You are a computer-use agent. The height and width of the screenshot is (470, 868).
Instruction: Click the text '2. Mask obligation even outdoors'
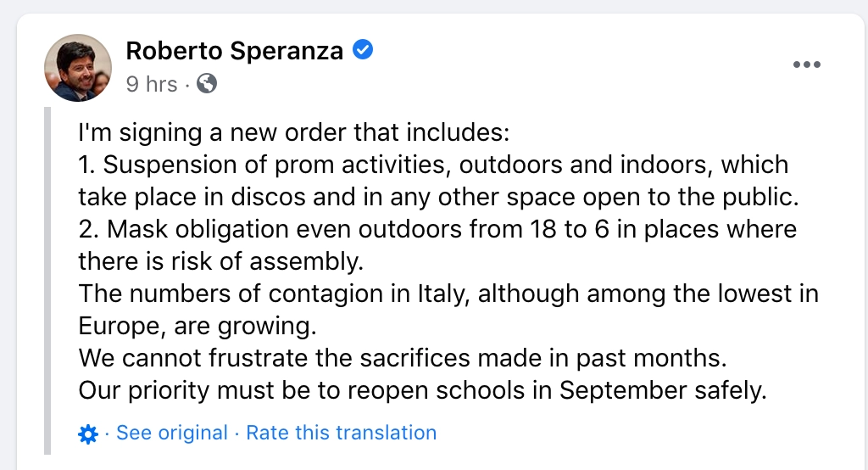(x=237, y=229)
